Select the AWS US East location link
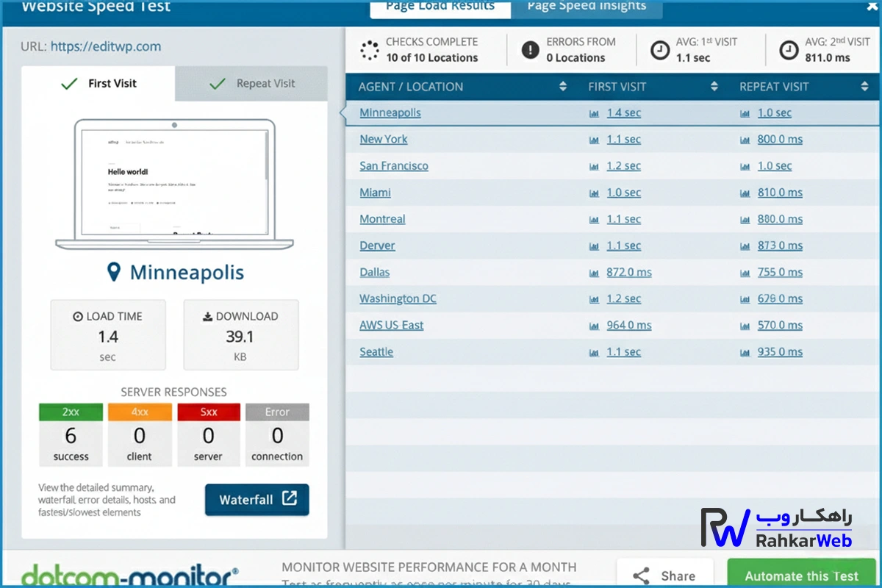882x588 pixels. pos(392,325)
